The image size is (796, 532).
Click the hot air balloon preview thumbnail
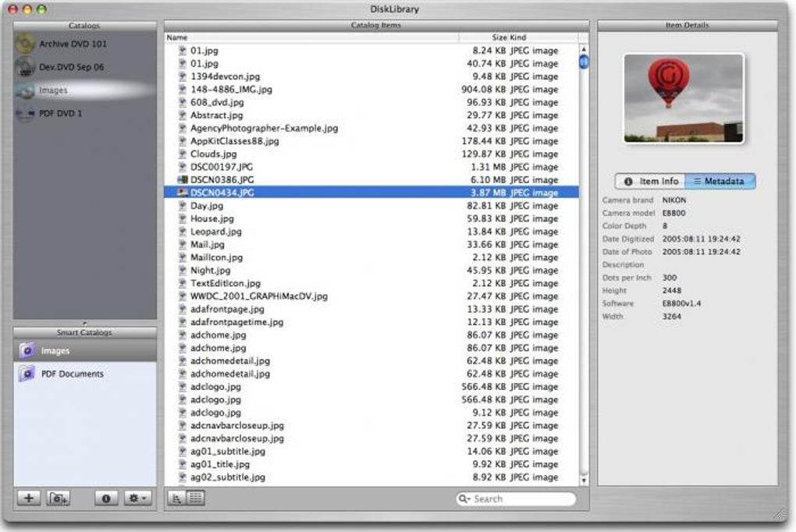tap(684, 98)
